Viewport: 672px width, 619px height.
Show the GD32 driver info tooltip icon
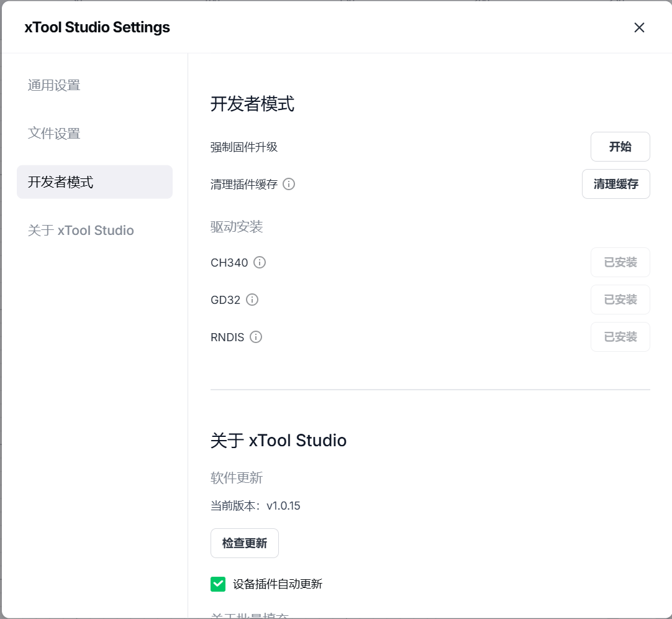252,300
